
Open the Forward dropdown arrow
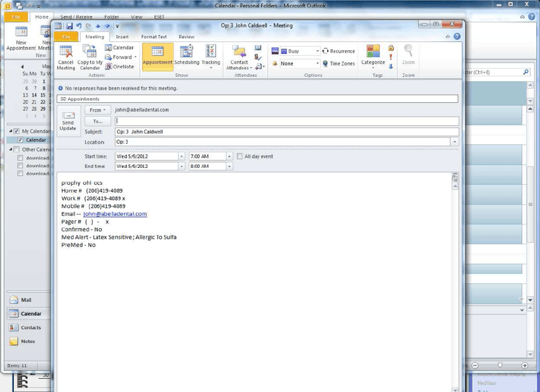(135, 57)
